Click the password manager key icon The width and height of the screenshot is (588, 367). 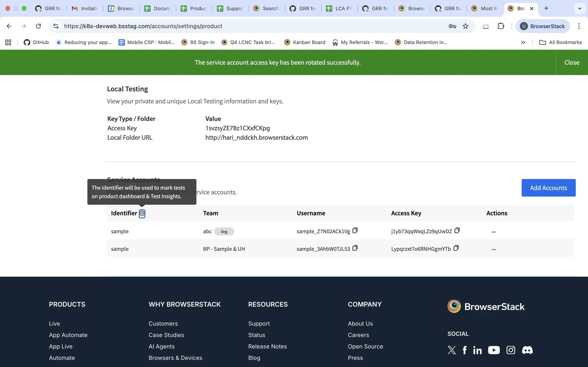(x=452, y=26)
